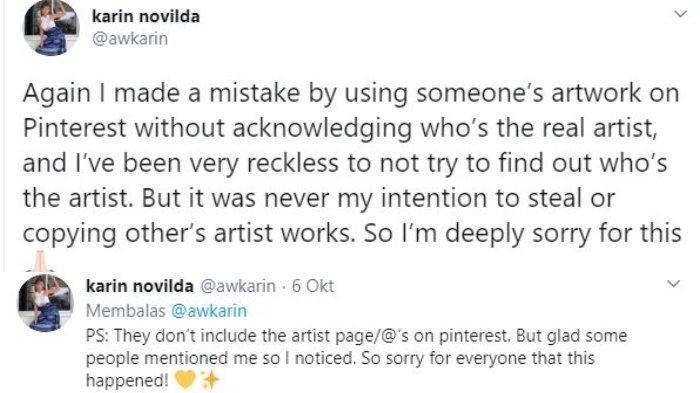Click the blue @awkarin mention after Membalas

[209, 310]
